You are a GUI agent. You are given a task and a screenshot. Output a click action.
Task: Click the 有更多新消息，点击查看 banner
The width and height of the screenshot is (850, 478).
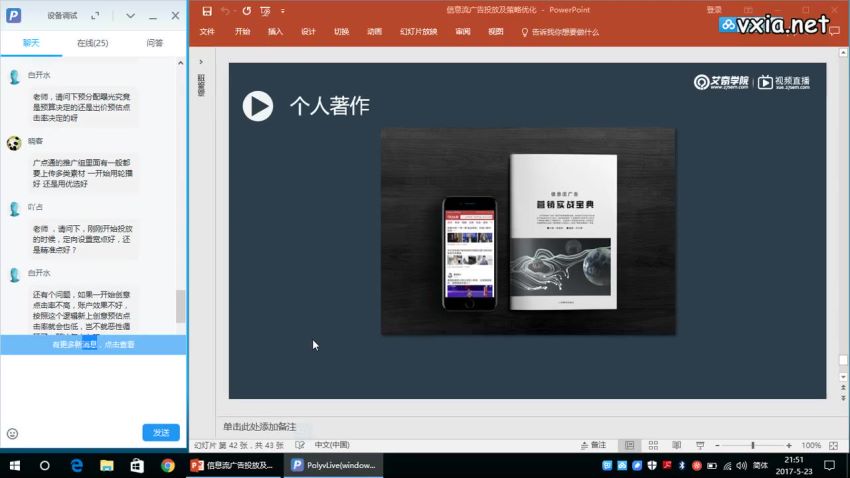tap(93, 345)
